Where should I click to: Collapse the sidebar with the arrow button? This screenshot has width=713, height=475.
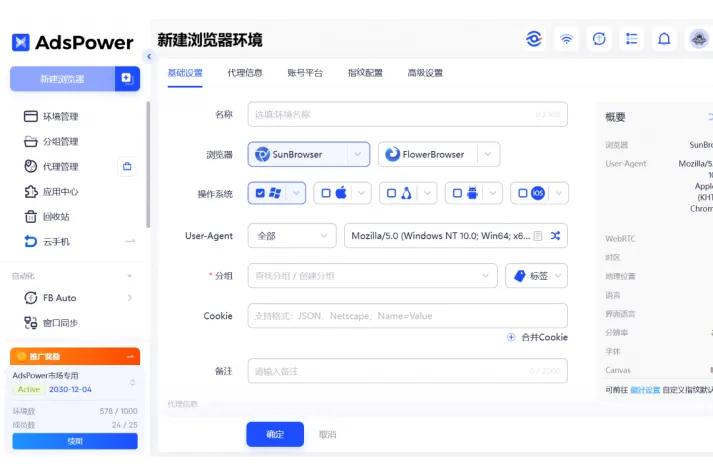(149, 56)
